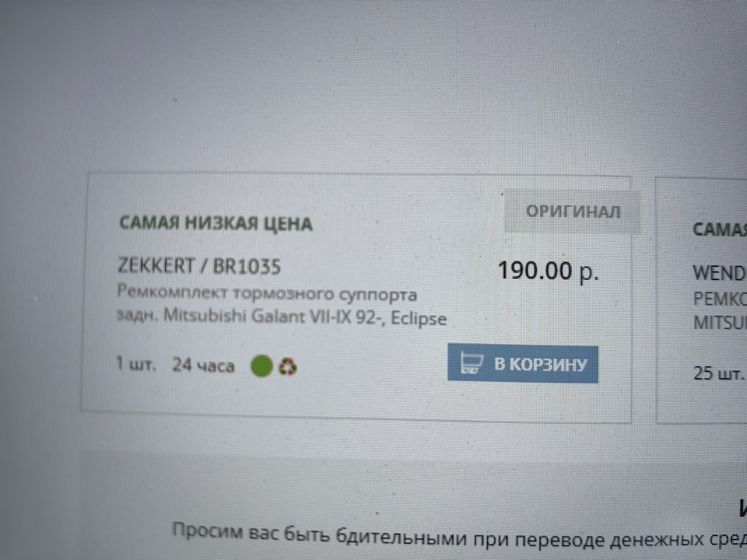Click the 1 шт. stock quantity label
This screenshot has height=560, width=747.
click(135, 364)
